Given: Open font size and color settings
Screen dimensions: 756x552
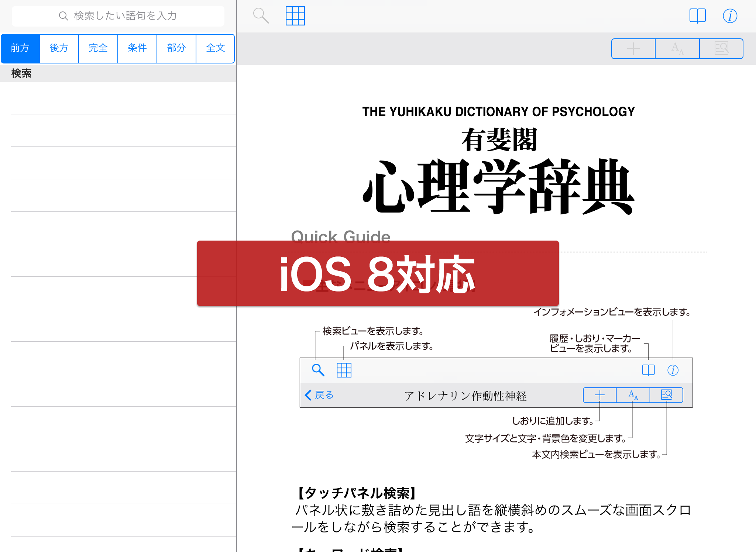Looking at the screenshot, I should (x=677, y=49).
